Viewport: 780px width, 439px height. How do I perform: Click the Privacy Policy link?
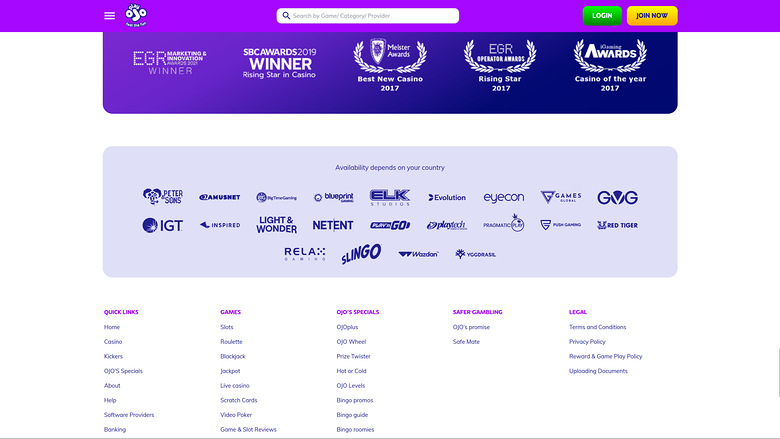coord(587,342)
